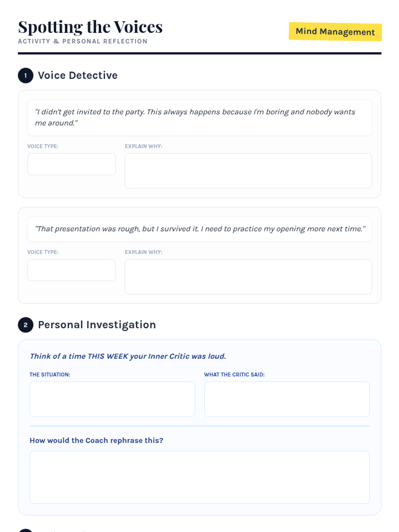Click the How would the Coach rephrase label
The width and height of the screenshot is (399, 532).
[x=96, y=440]
